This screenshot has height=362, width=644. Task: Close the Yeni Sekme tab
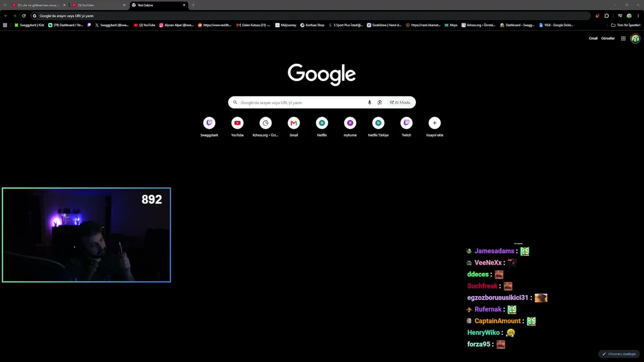click(184, 5)
